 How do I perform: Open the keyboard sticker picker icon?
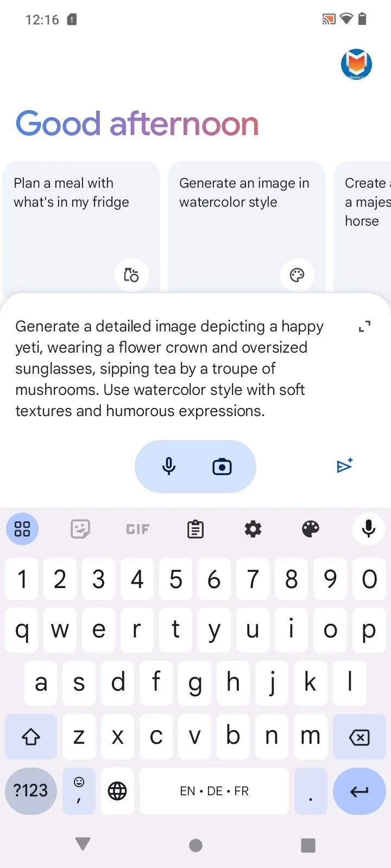[x=80, y=528]
